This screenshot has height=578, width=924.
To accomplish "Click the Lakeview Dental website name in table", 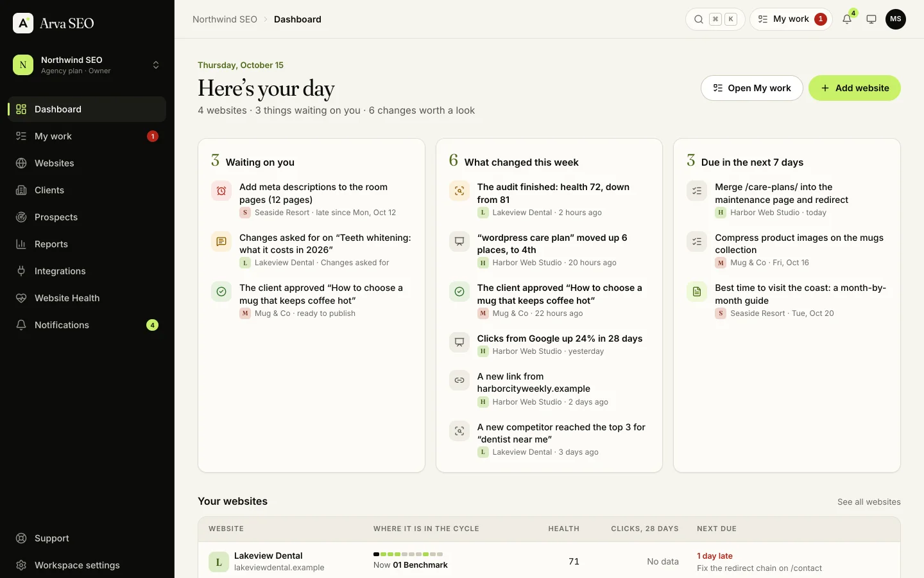I will coord(268,556).
